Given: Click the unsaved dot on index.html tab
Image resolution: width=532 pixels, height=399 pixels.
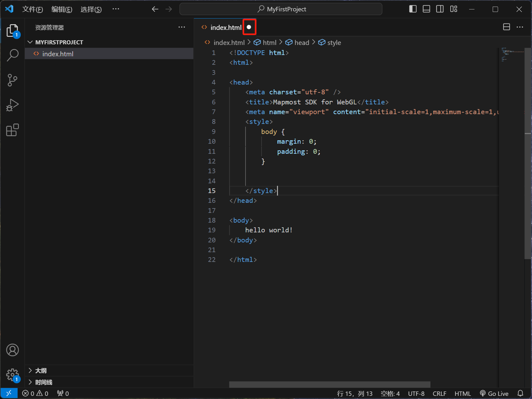Looking at the screenshot, I should coord(249,27).
